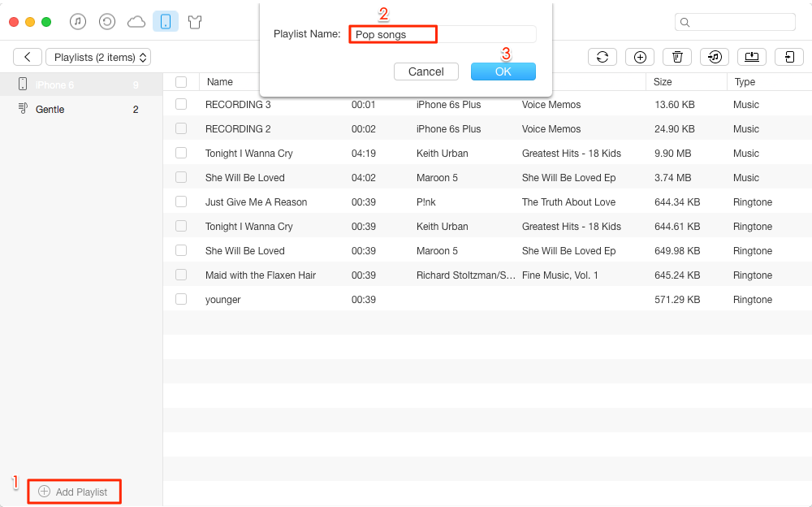812x507 pixels.
Task: Click the OK button in dialog
Action: click(503, 71)
